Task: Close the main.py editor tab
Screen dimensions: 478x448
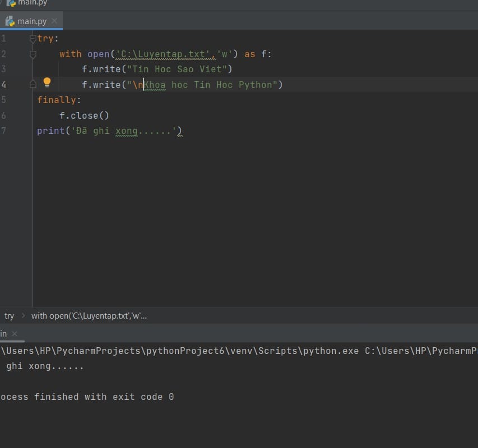Action: (54, 21)
